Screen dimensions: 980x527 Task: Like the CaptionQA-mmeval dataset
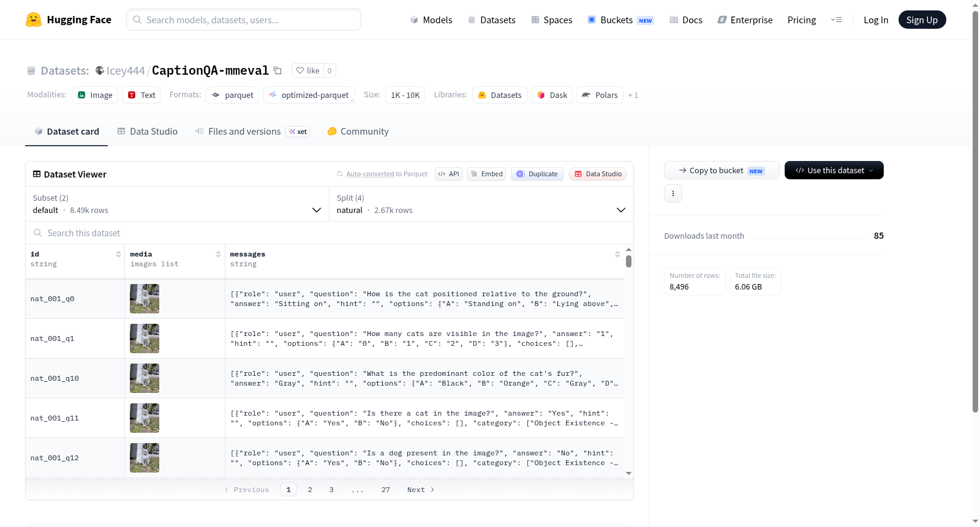(307, 70)
